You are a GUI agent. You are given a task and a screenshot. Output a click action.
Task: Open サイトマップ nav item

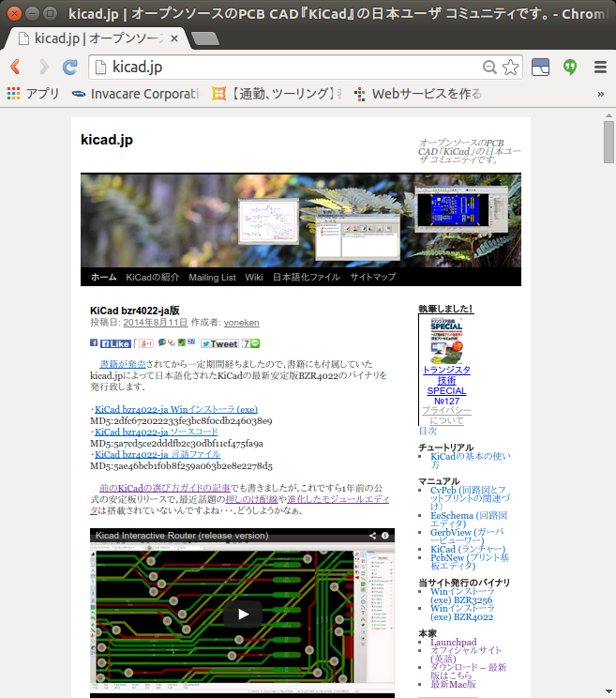coord(373,277)
